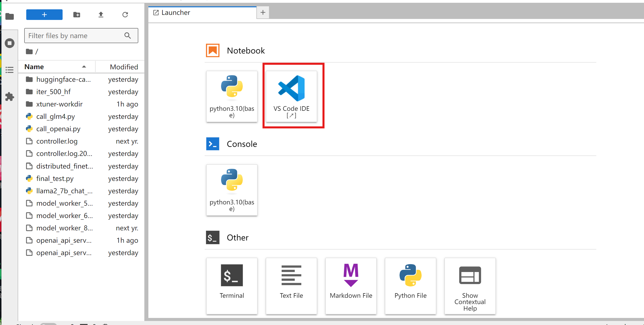Click the blue New Launcher plus button
This screenshot has height=325, width=644.
click(44, 15)
